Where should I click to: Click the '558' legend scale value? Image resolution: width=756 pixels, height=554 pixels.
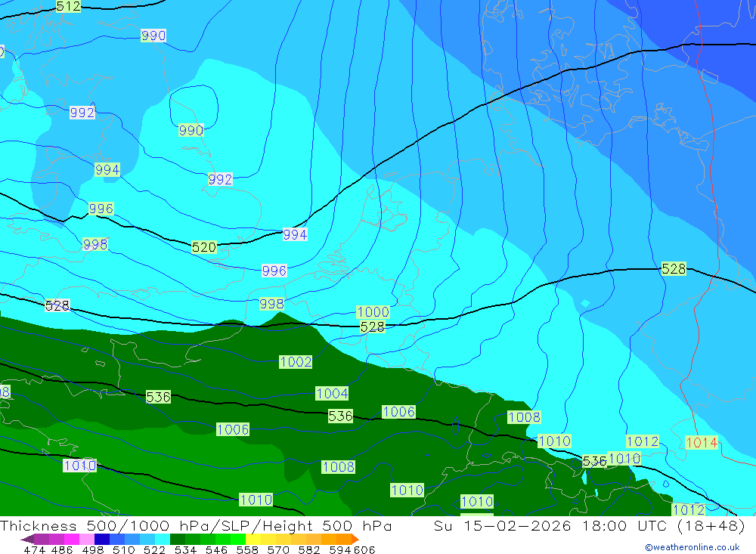pos(247,549)
